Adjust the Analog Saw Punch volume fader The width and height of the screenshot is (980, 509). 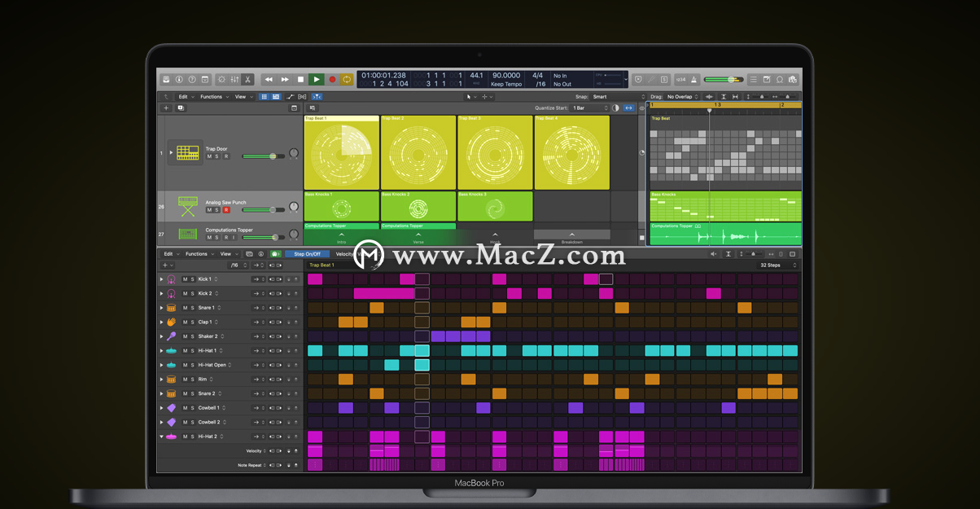[x=263, y=209]
